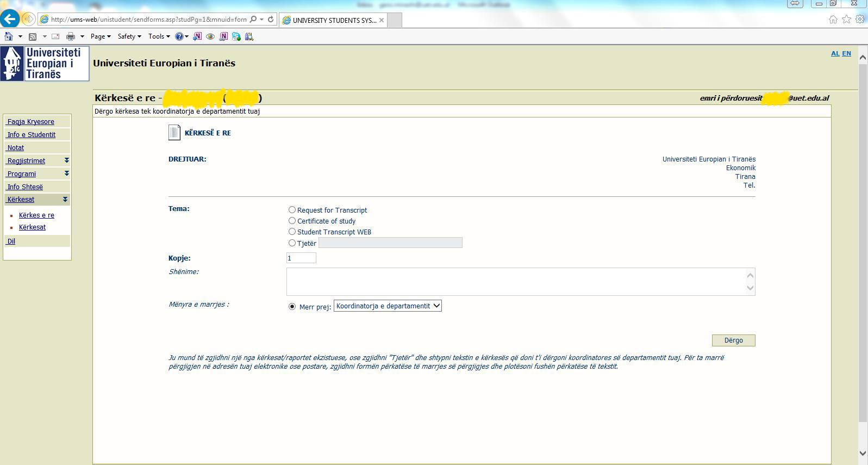Click the Shënime notes textarea
This screenshot has height=465, width=868.
[x=521, y=282]
